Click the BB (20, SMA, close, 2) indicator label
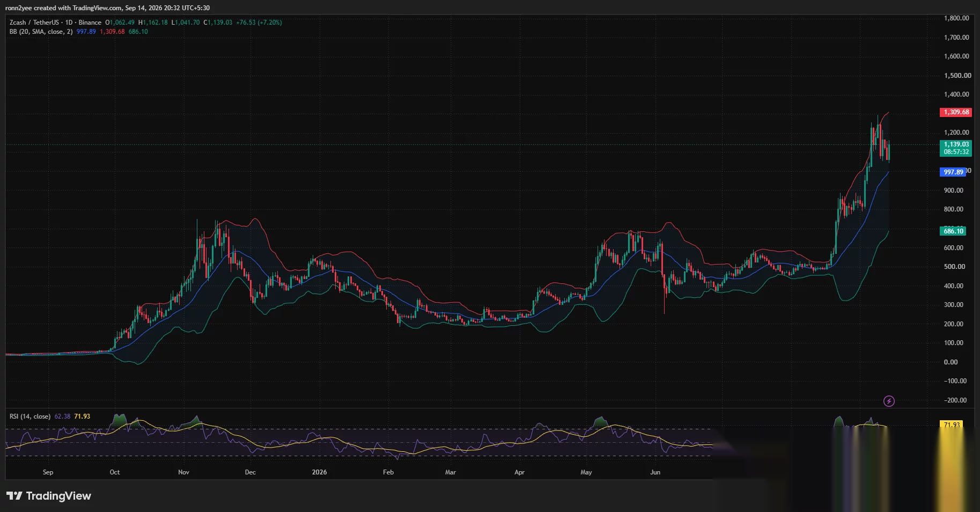Viewport: 980px width, 512px height. (x=41, y=32)
